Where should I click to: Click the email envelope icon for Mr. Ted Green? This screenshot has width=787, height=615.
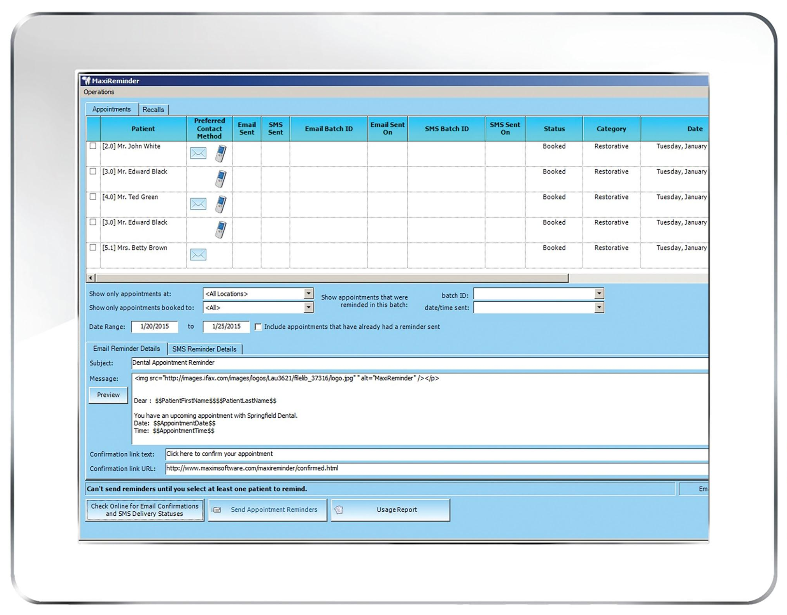(198, 204)
